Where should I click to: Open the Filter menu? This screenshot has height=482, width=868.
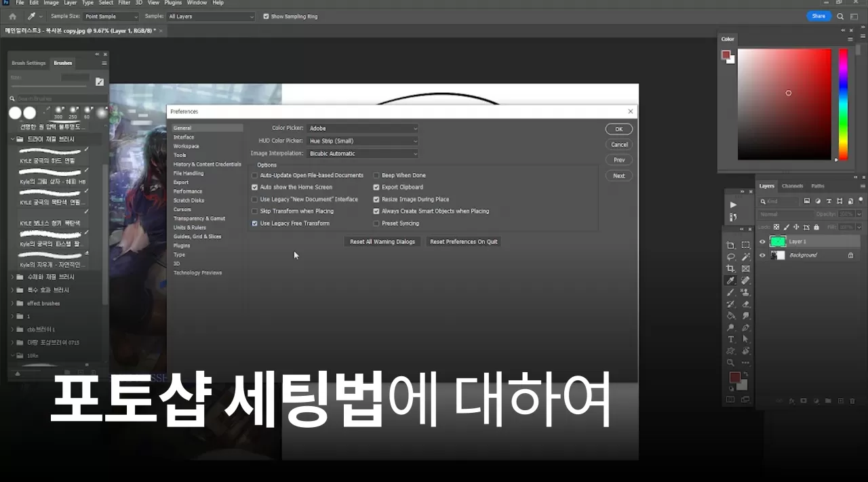(x=124, y=3)
